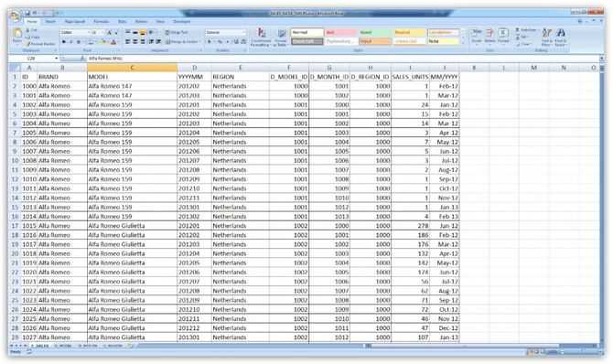Toggle Wrap Text option

177,32
